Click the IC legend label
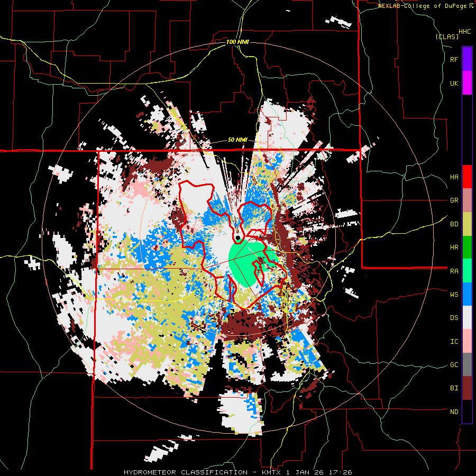This screenshot has height=476, width=476. click(x=454, y=342)
